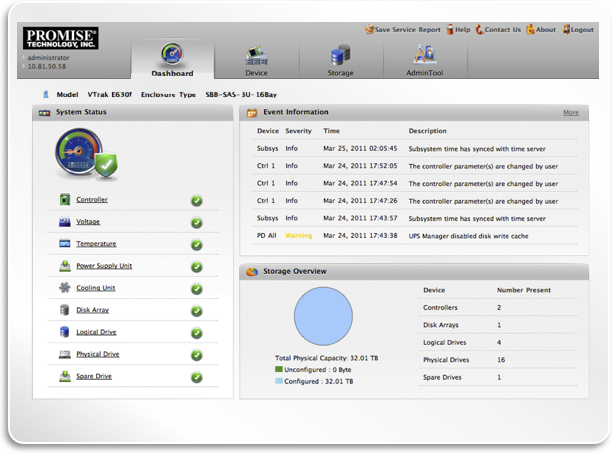Click the Temperature green check status
Image resolution: width=613 pixels, height=454 pixels.
coord(197,245)
